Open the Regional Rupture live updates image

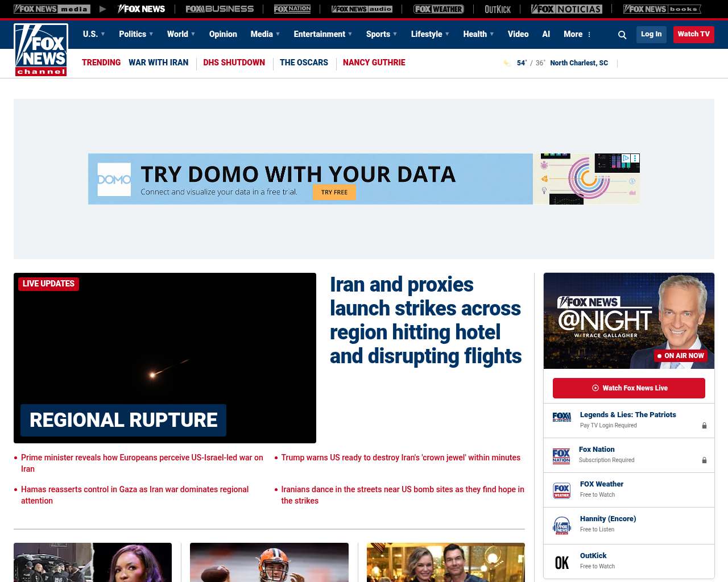165,358
